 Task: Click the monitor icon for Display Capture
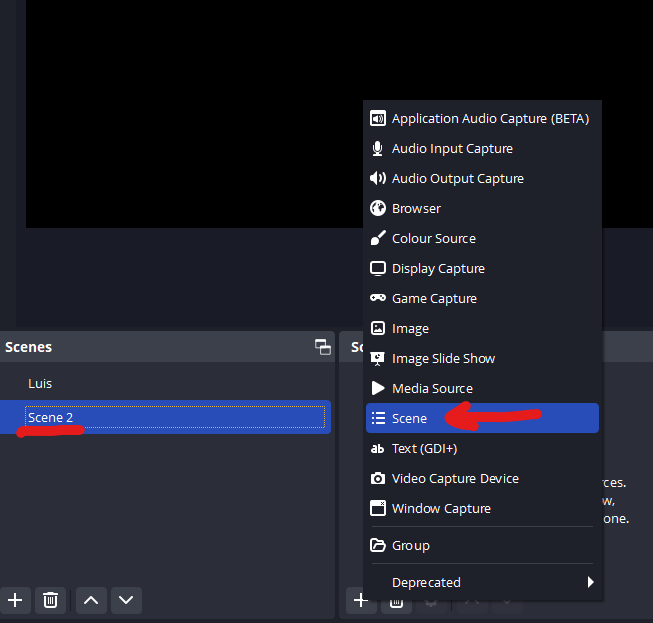[x=378, y=268]
